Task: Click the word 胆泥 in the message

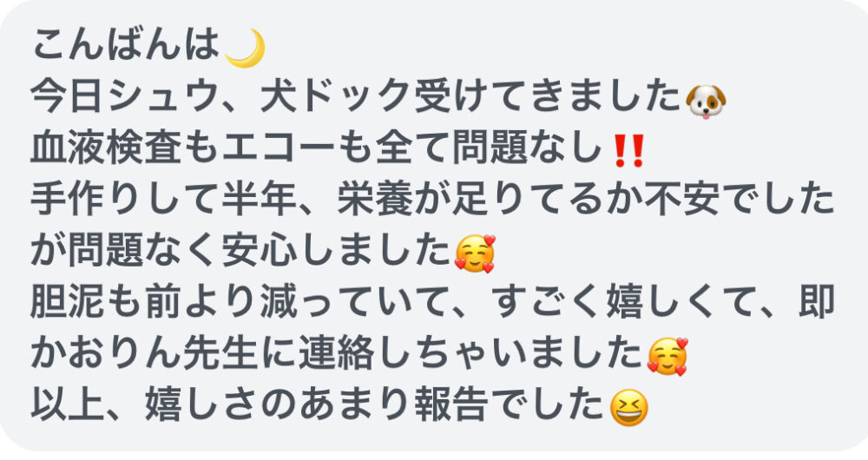Action: click(68, 302)
